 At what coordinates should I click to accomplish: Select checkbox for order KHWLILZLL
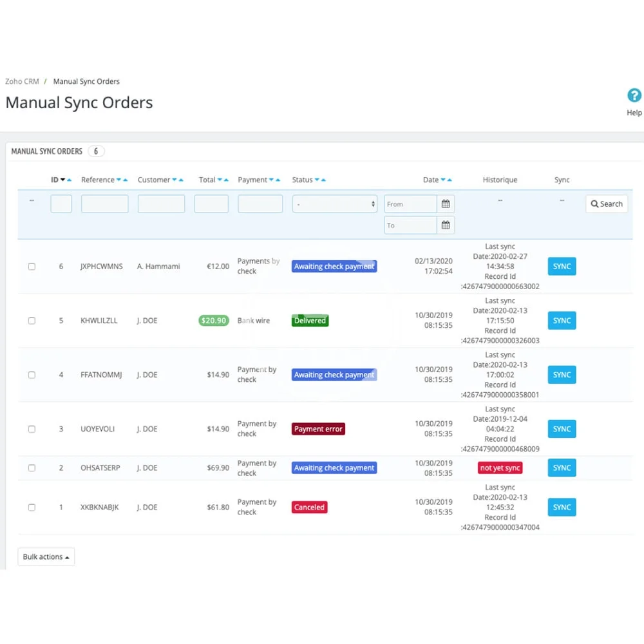[x=32, y=321]
